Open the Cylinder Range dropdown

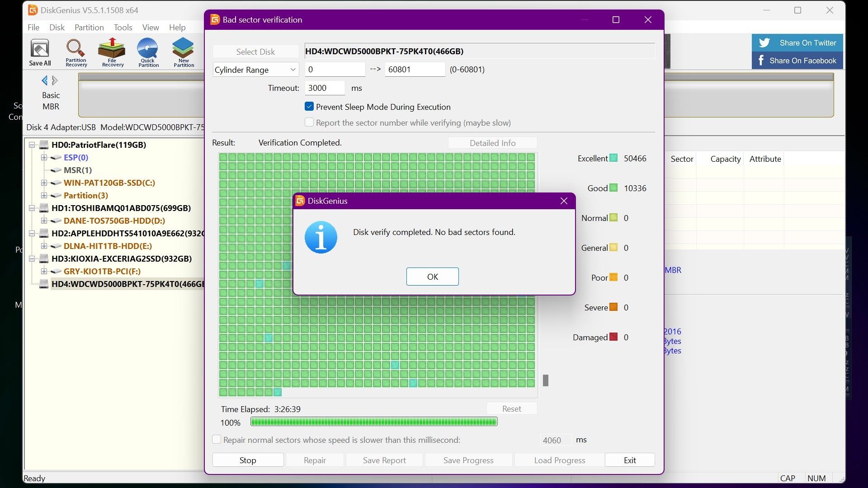pyautogui.click(x=256, y=70)
